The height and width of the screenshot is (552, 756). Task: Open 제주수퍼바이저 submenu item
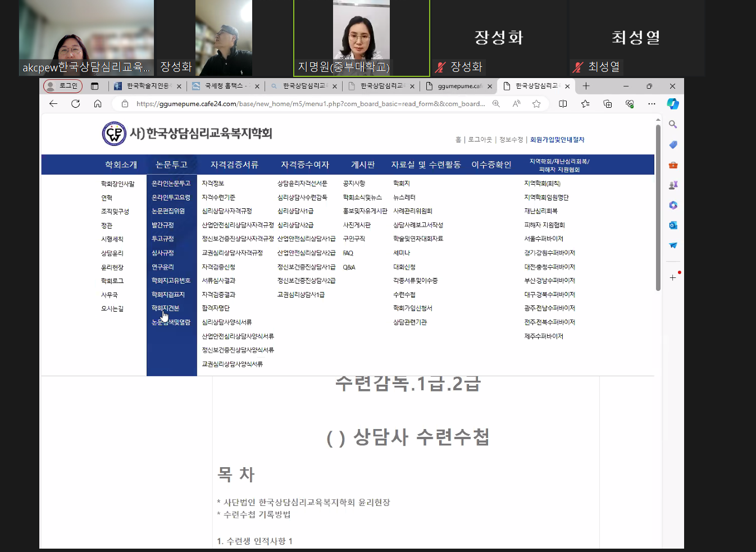pyautogui.click(x=544, y=336)
